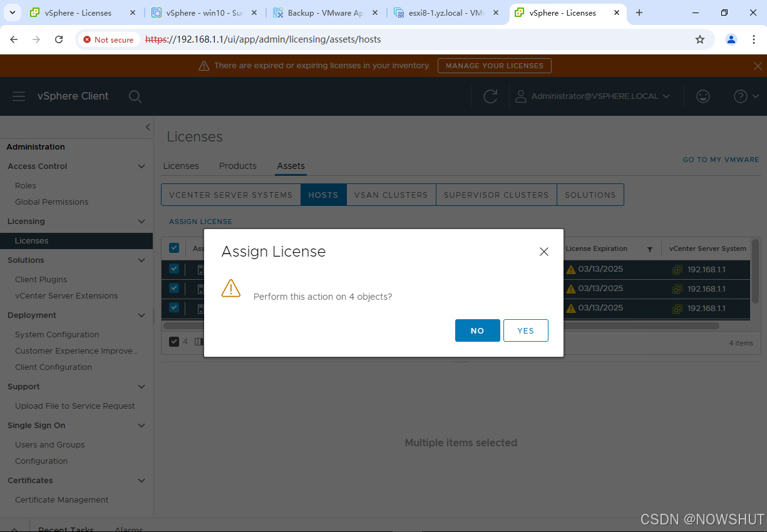Dismiss the expired license warning banner

pos(758,66)
